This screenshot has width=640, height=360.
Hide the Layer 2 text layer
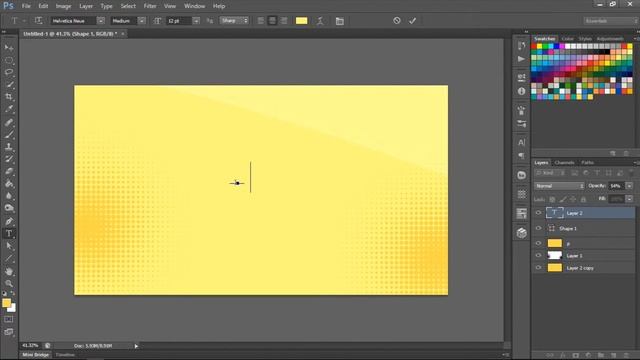(x=538, y=213)
